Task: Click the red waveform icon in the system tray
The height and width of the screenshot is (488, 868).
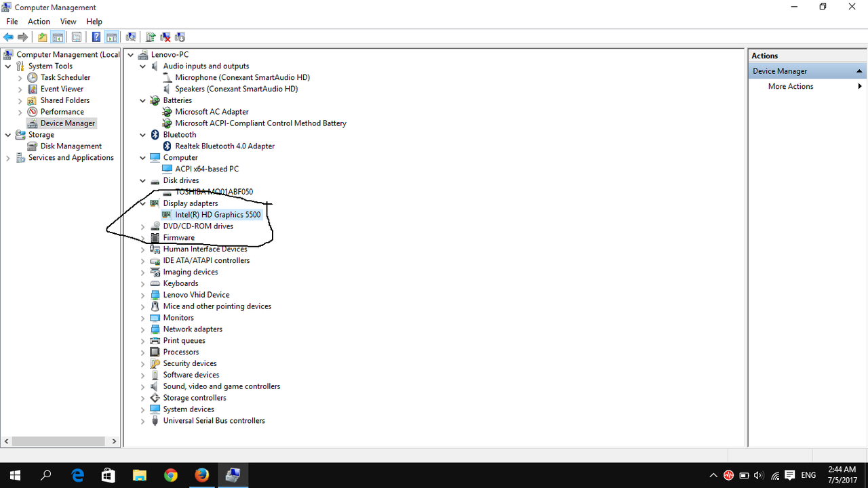Action: [729, 476]
